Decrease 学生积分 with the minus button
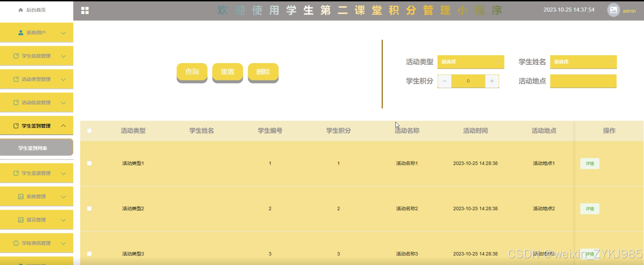The image size is (644, 265). coord(444,81)
